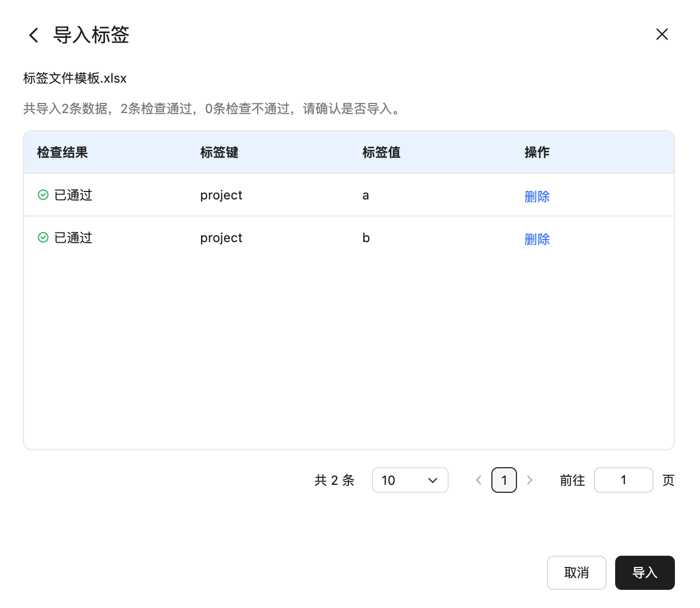
Task: Click the back arrow beside 导入标签
Action: 34,35
